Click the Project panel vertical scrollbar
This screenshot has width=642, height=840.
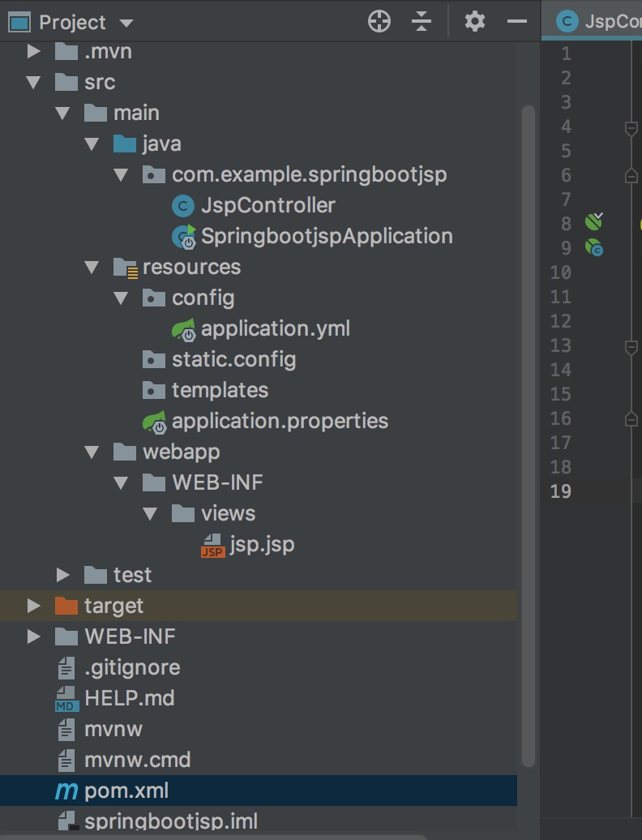[529, 405]
